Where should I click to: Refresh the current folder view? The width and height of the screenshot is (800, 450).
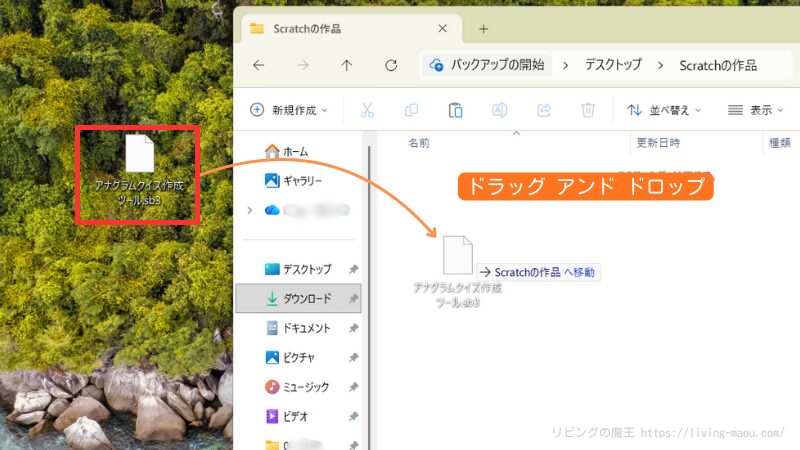pyautogui.click(x=391, y=65)
